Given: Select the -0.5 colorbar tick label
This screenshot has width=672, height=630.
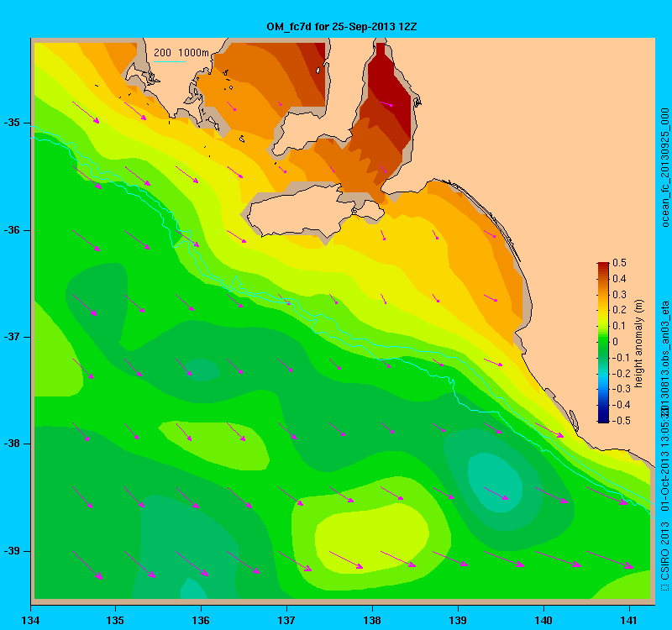Looking at the screenshot, I should (621, 421).
